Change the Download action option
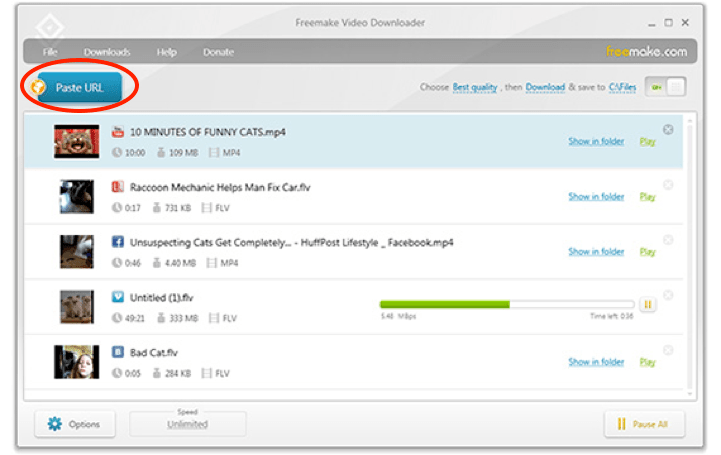This screenshot has width=721, height=455. (545, 88)
